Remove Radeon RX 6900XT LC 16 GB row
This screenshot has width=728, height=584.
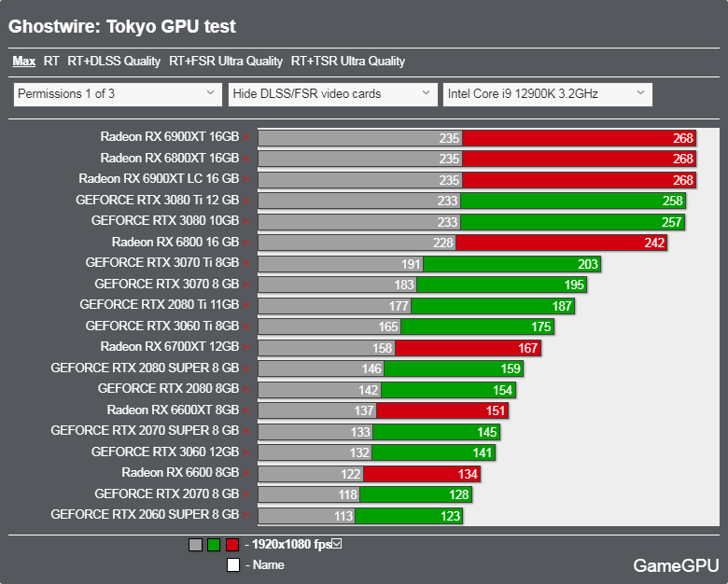[x=245, y=179]
